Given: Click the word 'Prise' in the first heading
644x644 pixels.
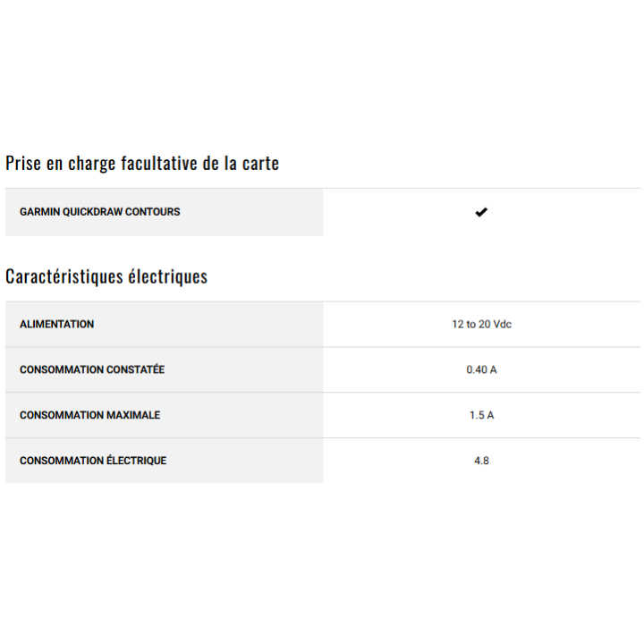Looking at the screenshot, I should 23,164.
